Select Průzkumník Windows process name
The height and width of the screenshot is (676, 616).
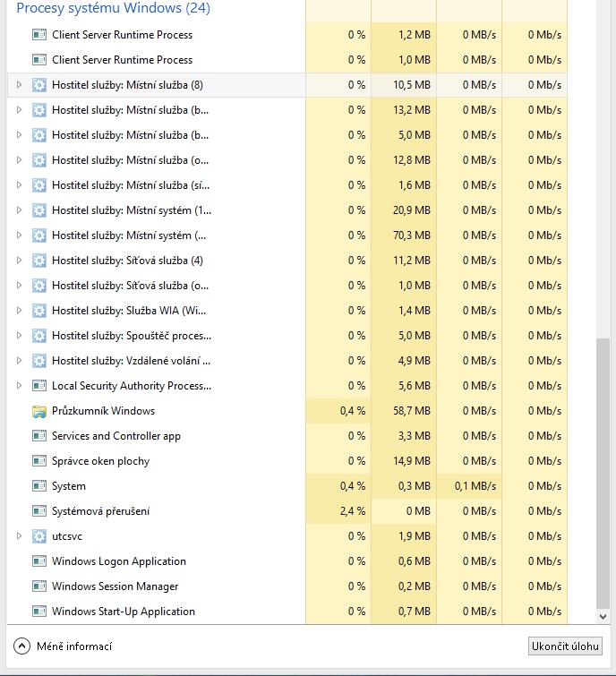click(x=104, y=411)
